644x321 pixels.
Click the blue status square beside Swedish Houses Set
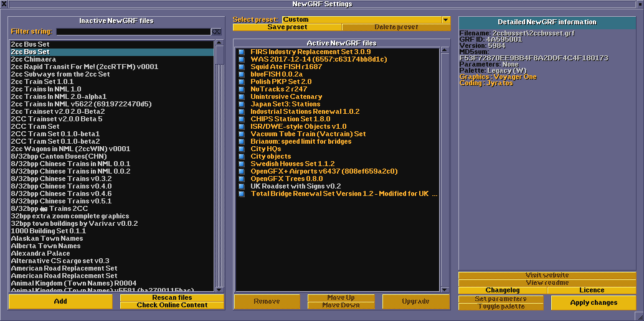[x=242, y=164]
